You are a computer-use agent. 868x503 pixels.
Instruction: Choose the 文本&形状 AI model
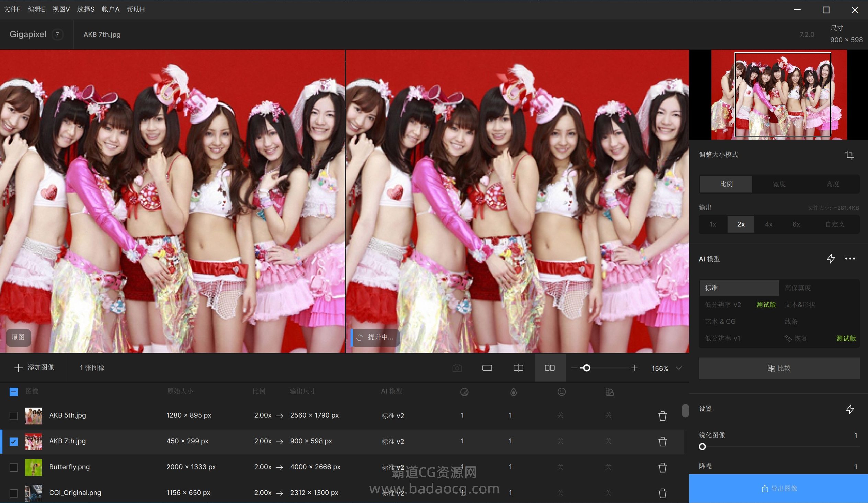point(819,305)
